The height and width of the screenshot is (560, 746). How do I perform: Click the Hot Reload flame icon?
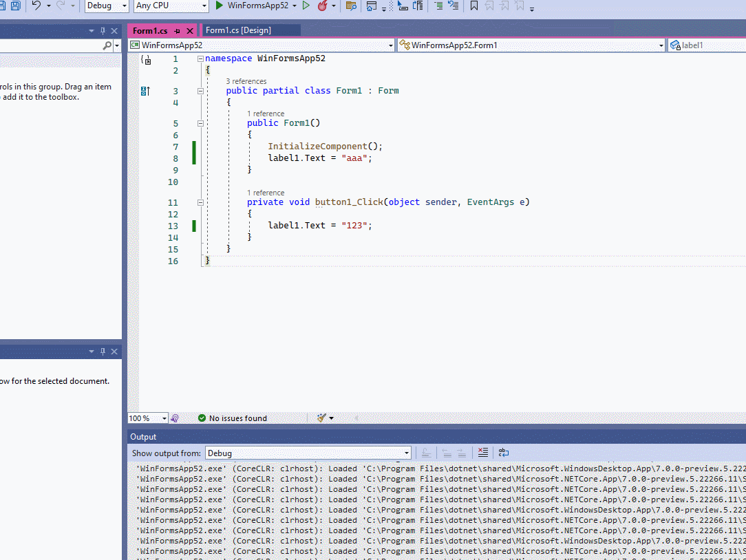[x=322, y=6]
